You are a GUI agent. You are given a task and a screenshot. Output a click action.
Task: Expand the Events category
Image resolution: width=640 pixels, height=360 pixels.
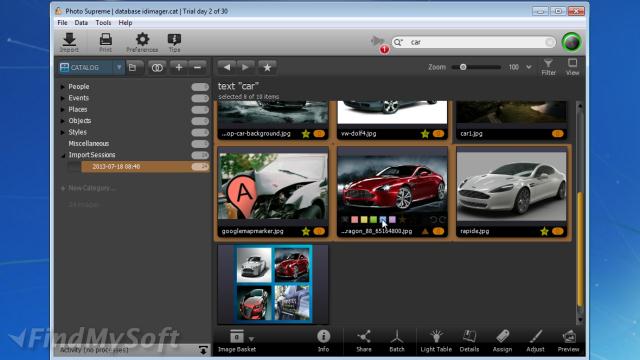(62, 98)
